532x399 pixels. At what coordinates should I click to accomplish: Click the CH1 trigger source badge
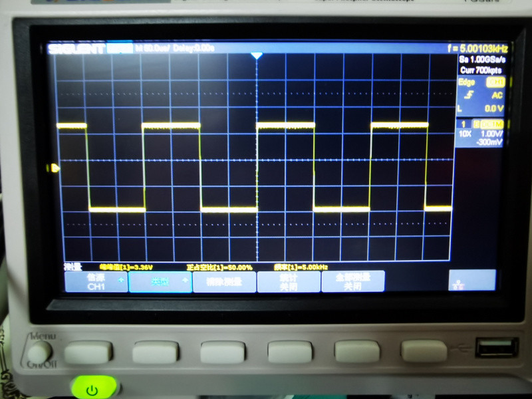click(495, 82)
